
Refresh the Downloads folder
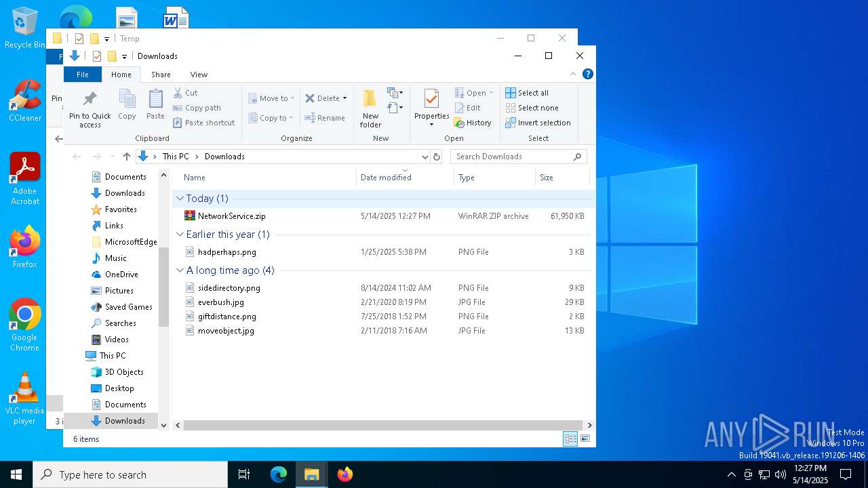(x=437, y=157)
